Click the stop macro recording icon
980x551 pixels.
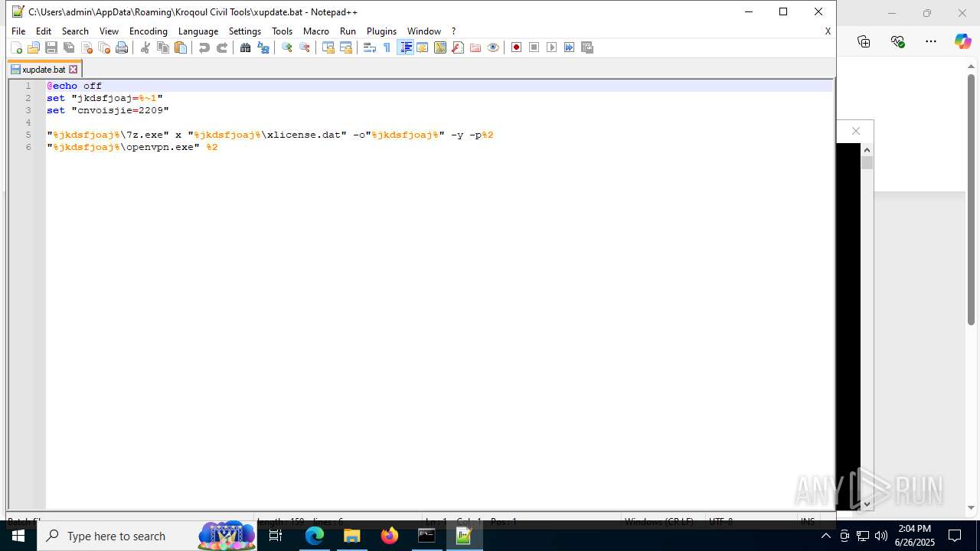534,47
